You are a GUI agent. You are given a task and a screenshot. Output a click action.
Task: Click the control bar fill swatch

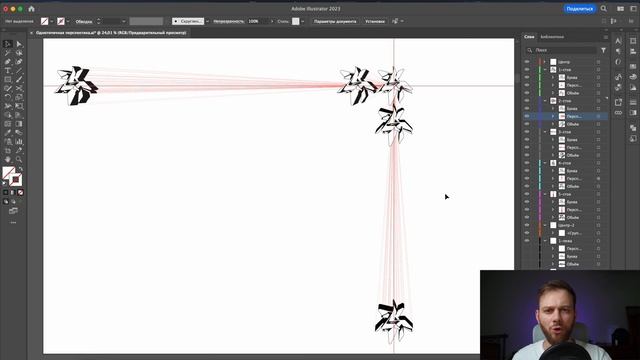[44, 21]
